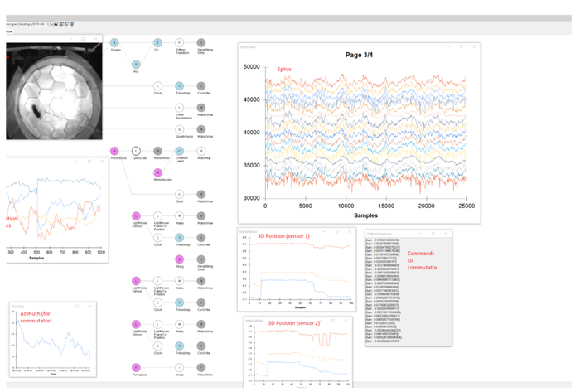This screenshot has width=580, height=392.
Task: Click the working directory path field
Action: click(x=30, y=24)
